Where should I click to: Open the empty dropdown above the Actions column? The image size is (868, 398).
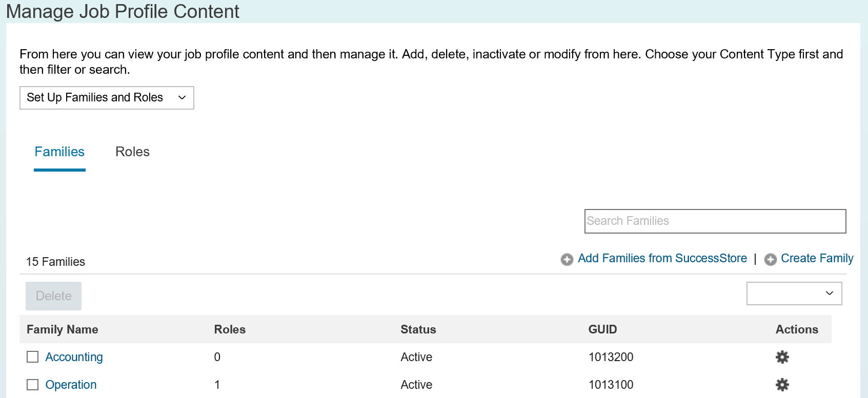click(794, 294)
